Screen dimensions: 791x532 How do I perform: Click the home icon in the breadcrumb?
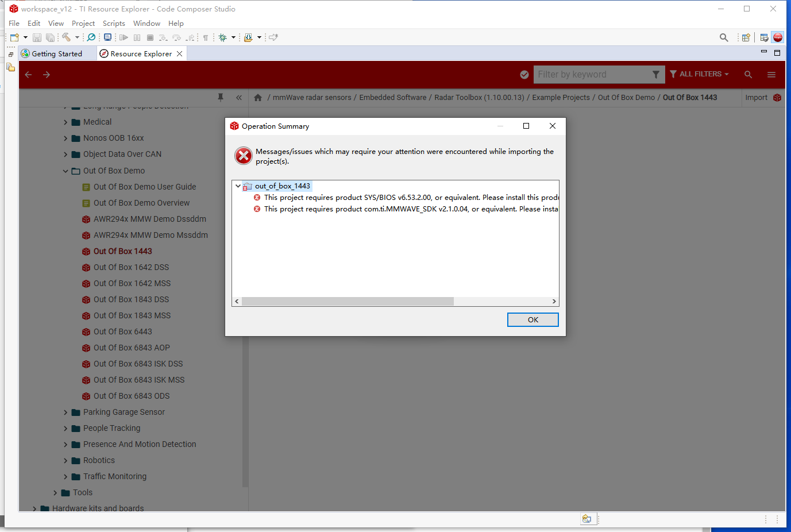click(x=258, y=98)
